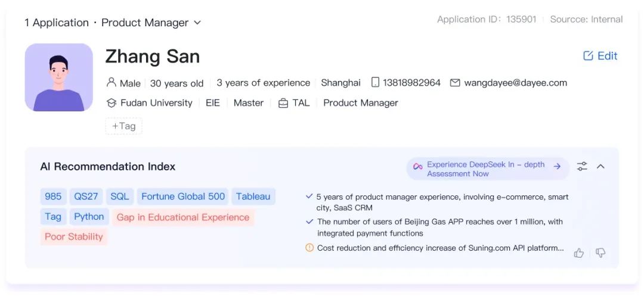The height and width of the screenshot is (296, 644).
Task: Click the briefcase company icon
Action: coord(283,103)
